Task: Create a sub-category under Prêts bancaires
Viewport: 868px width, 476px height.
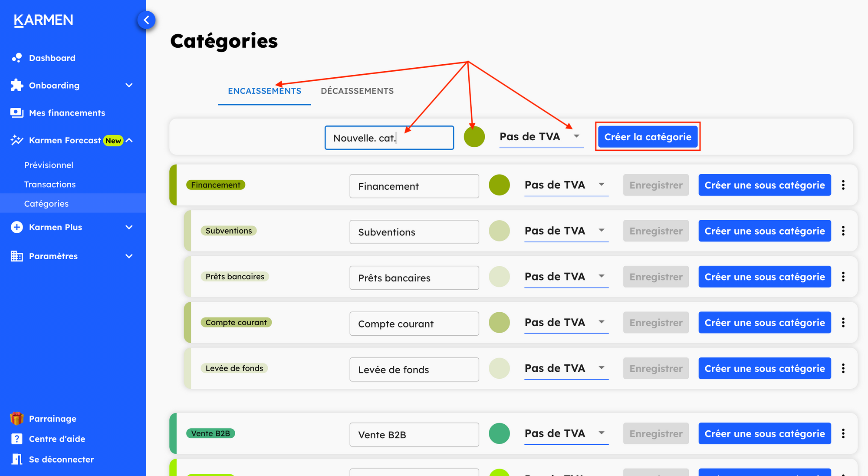Action: click(764, 277)
